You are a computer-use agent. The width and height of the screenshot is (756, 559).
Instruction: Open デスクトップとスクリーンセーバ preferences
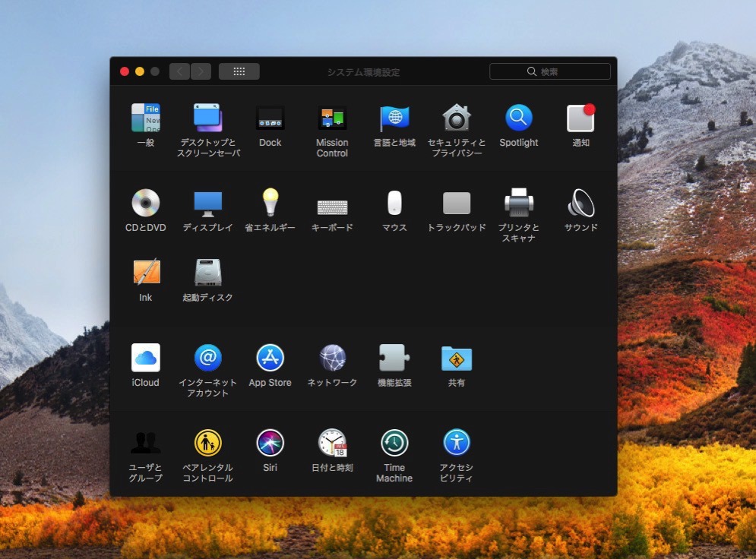[x=208, y=118]
